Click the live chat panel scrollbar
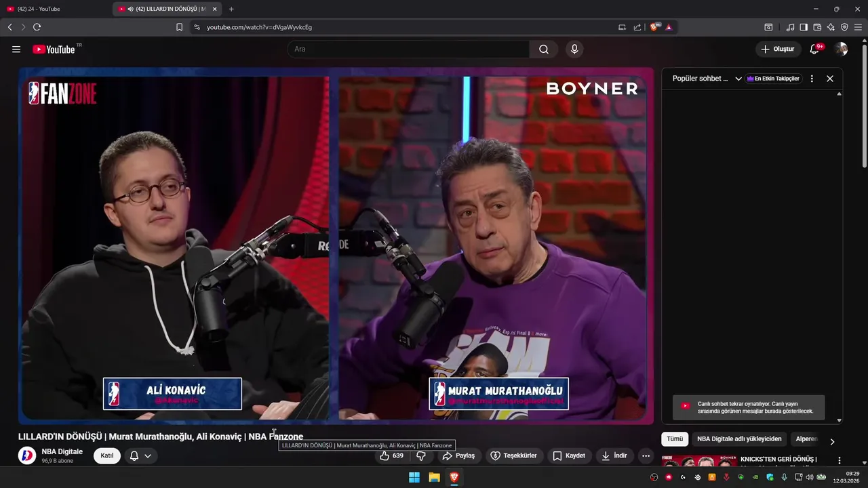 (839, 256)
